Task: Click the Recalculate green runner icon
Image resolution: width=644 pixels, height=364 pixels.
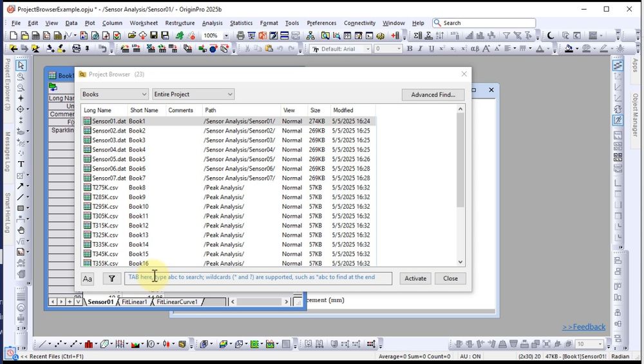Action: point(180,35)
